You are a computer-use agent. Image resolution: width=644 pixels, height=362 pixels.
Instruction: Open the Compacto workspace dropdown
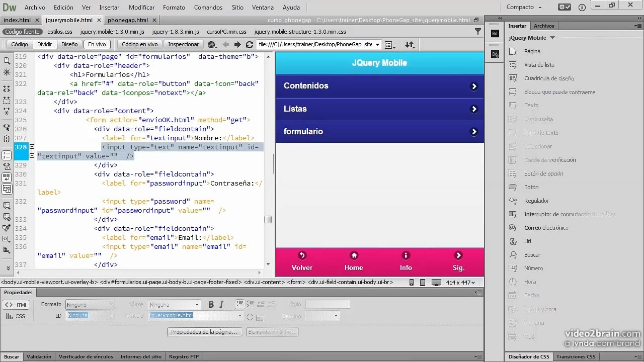524,7
